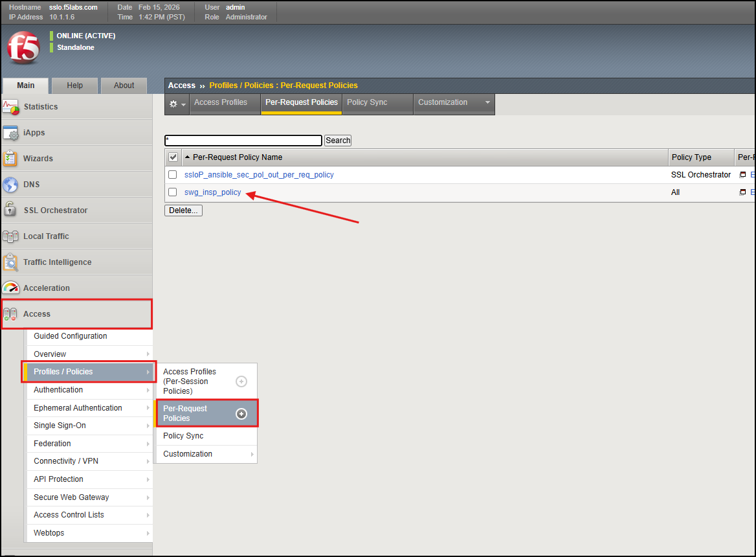This screenshot has width=756, height=557.
Task: Open the swg_insp_policy link
Action: click(x=212, y=192)
